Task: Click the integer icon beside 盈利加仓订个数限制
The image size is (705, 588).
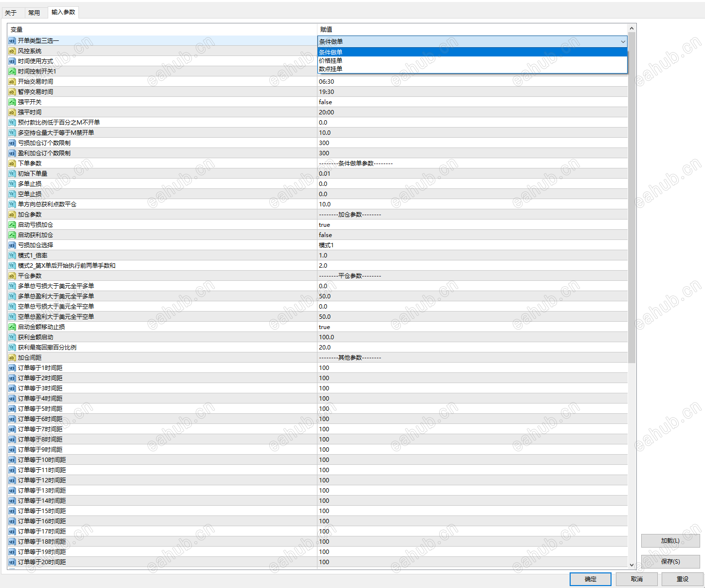Action: point(12,153)
